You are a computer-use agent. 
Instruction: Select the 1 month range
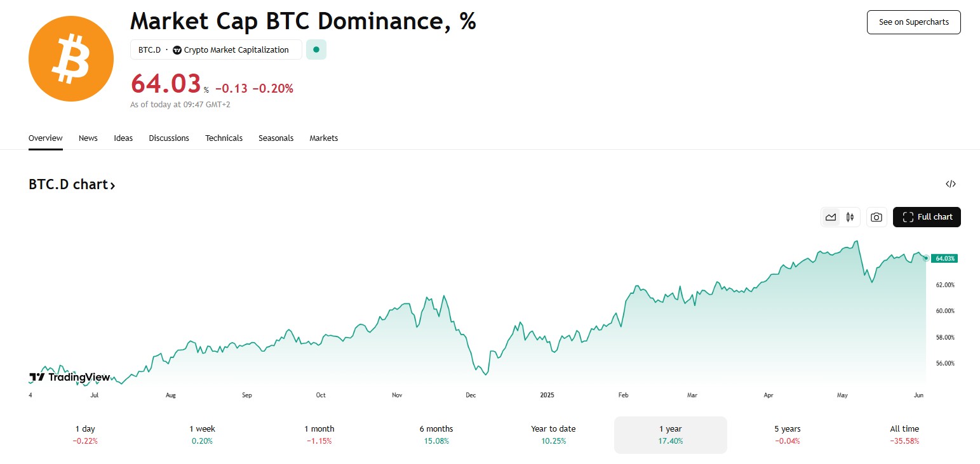coord(319,435)
